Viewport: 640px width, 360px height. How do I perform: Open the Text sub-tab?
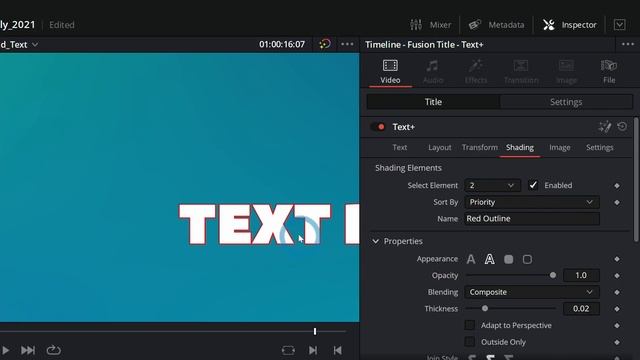pos(400,147)
